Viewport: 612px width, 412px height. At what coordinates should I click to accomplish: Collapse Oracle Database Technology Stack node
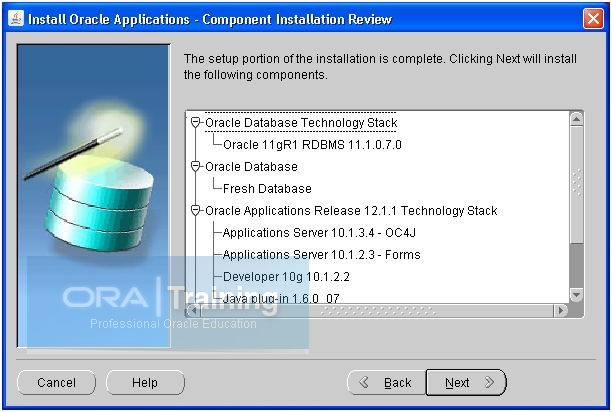(196, 123)
